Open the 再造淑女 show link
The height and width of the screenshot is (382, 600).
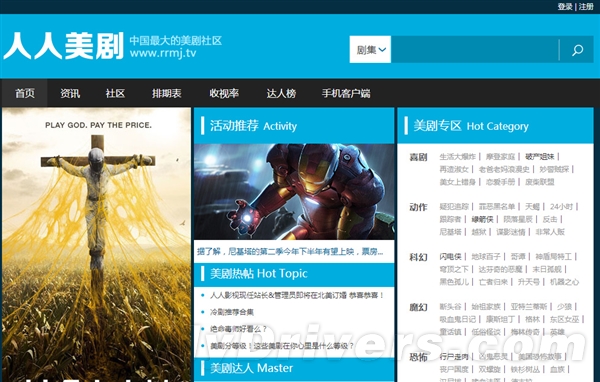pos(454,169)
